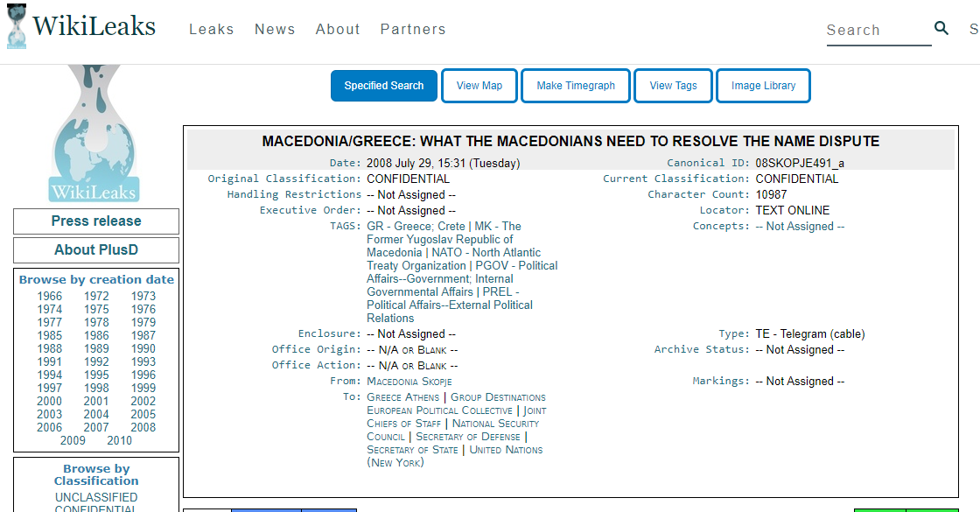The image size is (980, 512).
Task: Open the View Map button
Action: tap(479, 86)
